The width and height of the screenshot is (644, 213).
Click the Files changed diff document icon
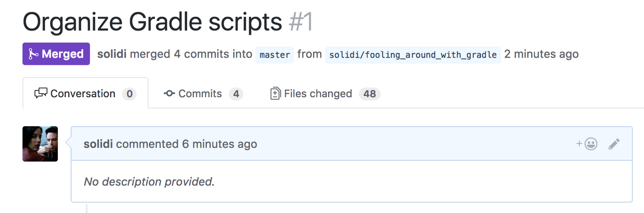(x=275, y=94)
